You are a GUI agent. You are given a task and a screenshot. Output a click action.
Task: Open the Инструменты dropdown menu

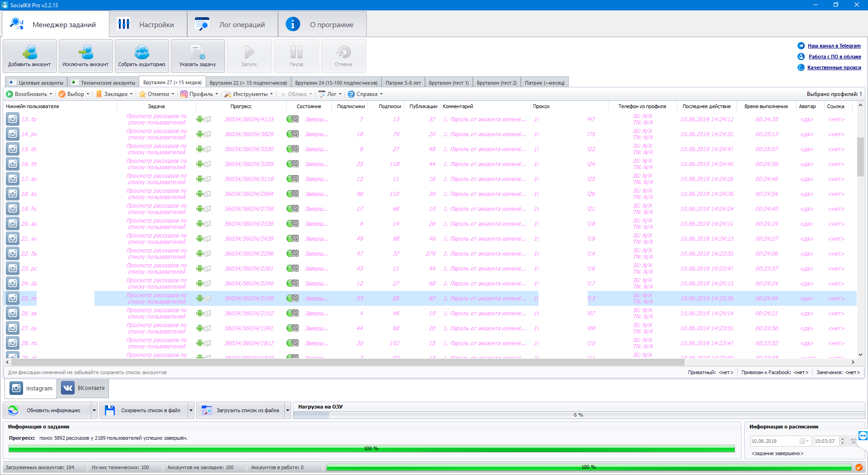click(x=249, y=94)
